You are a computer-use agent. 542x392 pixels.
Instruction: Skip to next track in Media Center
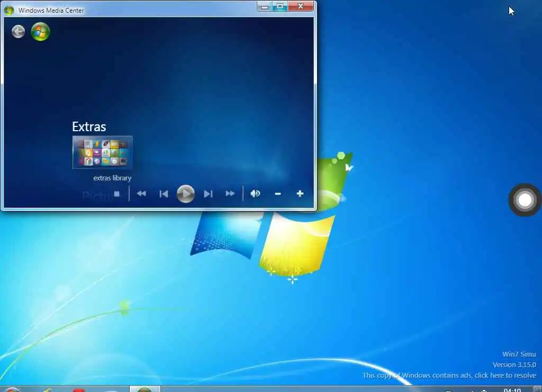coord(208,194)
